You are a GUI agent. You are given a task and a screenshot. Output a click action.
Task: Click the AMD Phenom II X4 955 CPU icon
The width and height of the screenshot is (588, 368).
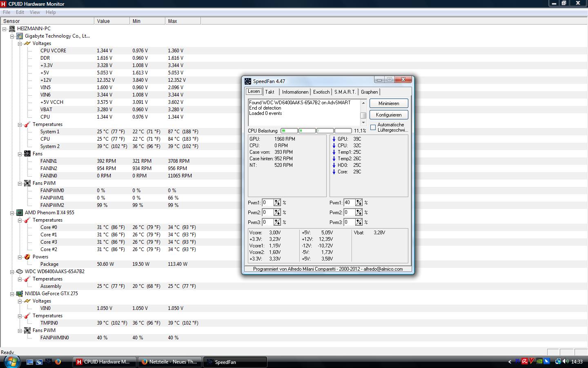tap(20, 213)
